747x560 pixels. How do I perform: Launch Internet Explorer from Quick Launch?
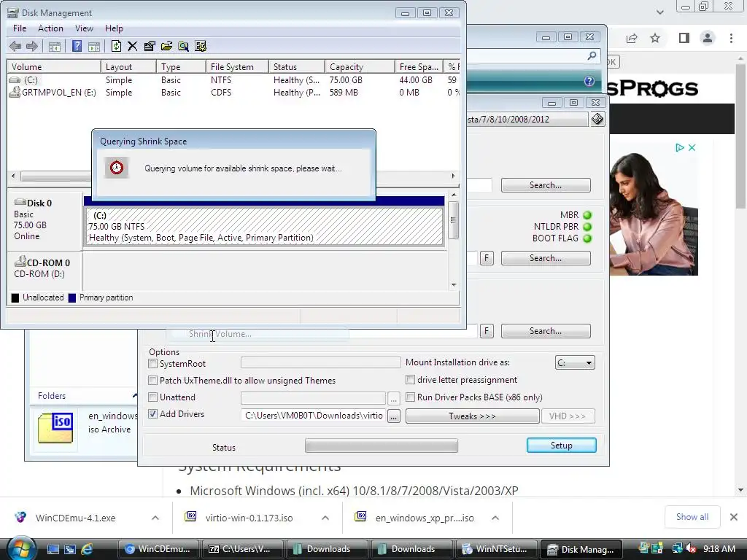87,549
